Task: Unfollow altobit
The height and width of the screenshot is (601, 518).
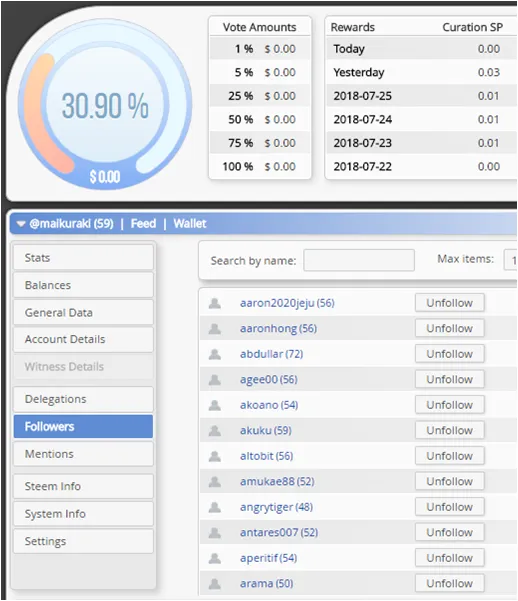Action: pos(449,456)
